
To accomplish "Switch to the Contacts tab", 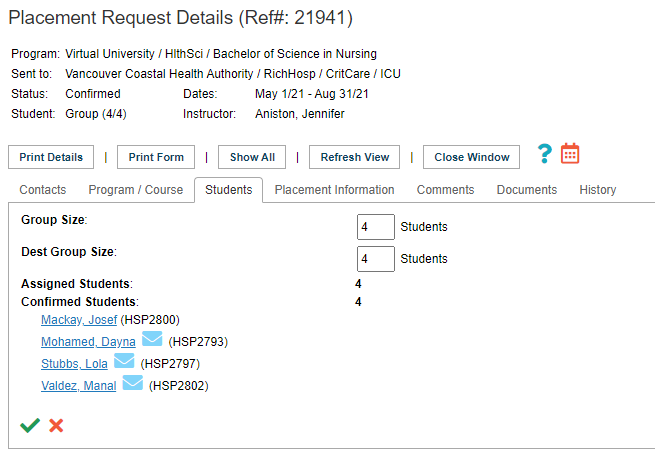I will pyautogui.click(x=43, y=190).
